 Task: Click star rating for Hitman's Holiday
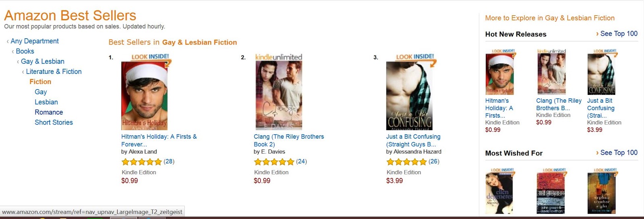click(x=141, y=162)
